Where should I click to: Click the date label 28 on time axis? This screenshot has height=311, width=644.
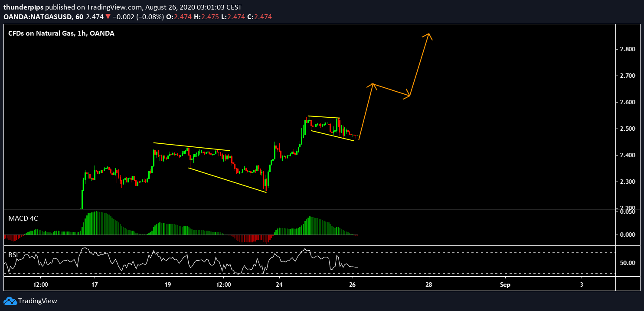(x=428, y=285)
